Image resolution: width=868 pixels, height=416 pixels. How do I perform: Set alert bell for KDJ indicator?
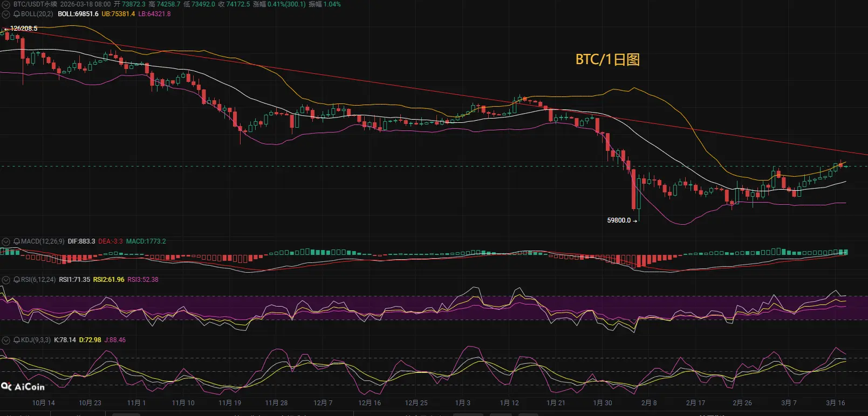click(17, 340)
